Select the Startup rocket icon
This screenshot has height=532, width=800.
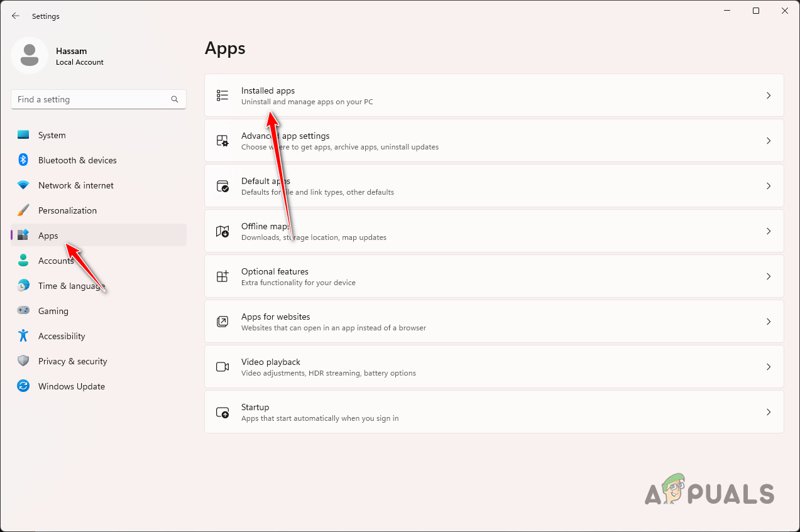[x=222, y=412]
